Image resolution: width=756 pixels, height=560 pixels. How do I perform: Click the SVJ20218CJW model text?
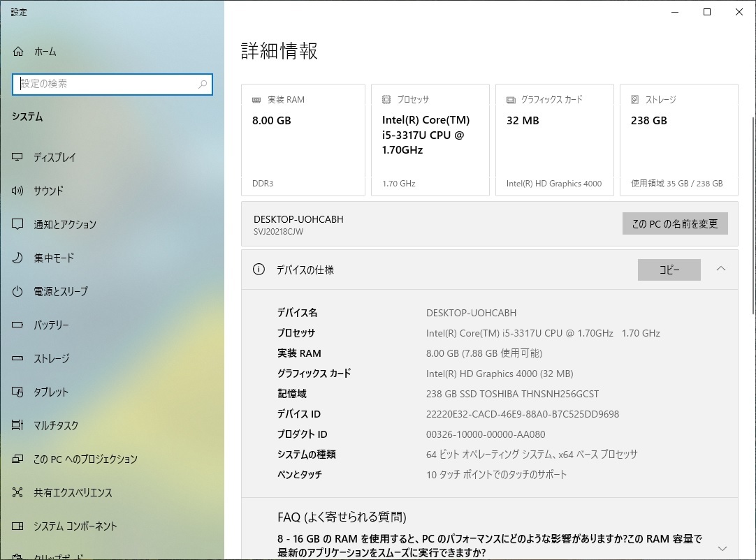278,232
